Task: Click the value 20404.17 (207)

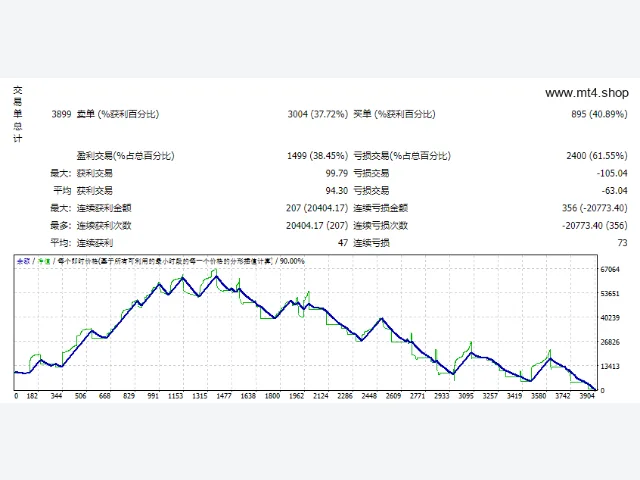Action: [x=317, y=225]
